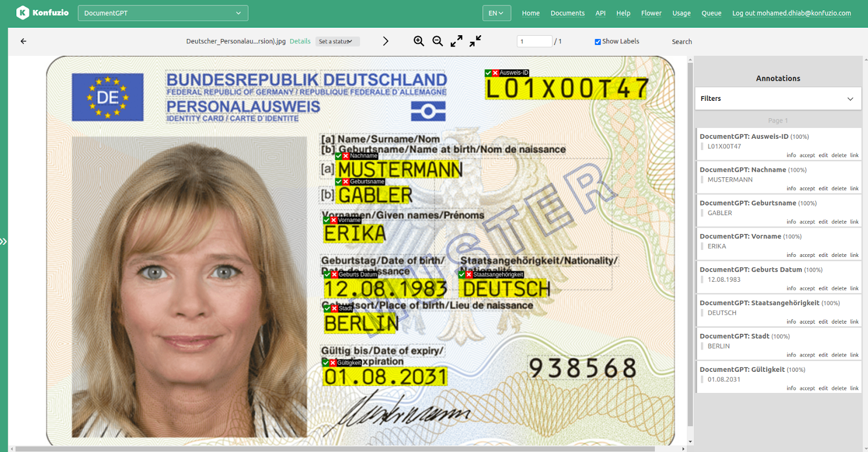Open Documents in top navigation
868x452 pixels.
tap(567, 13)
